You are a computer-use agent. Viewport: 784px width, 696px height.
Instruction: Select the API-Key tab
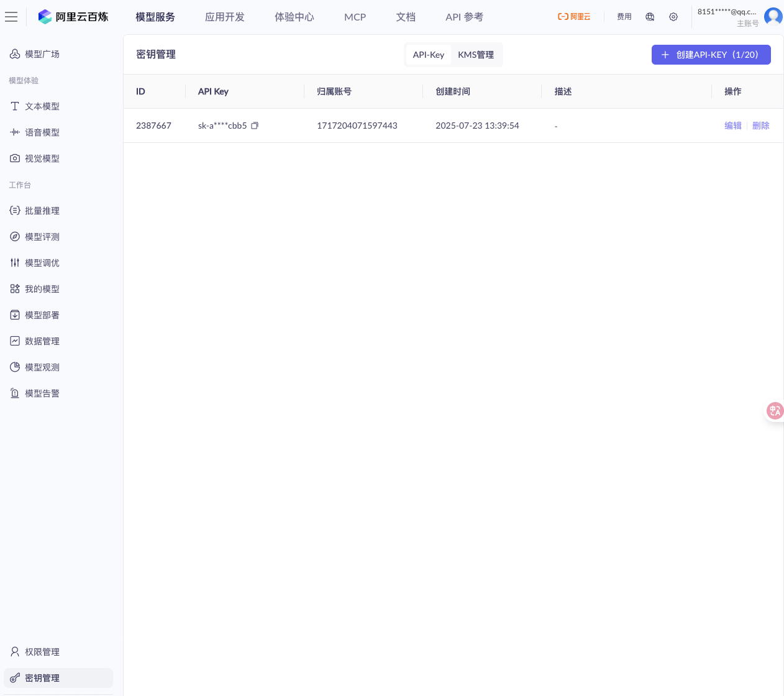point(428,55)
